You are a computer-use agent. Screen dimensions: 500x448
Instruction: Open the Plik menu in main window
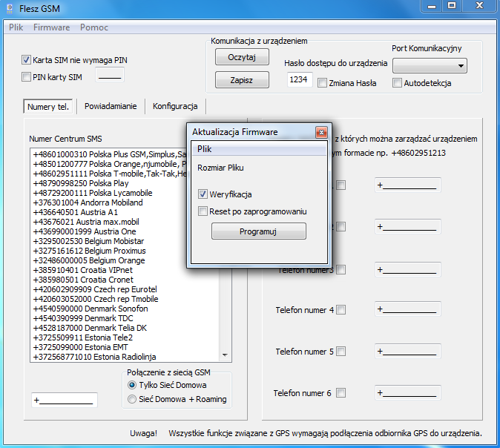click(16, 27)
